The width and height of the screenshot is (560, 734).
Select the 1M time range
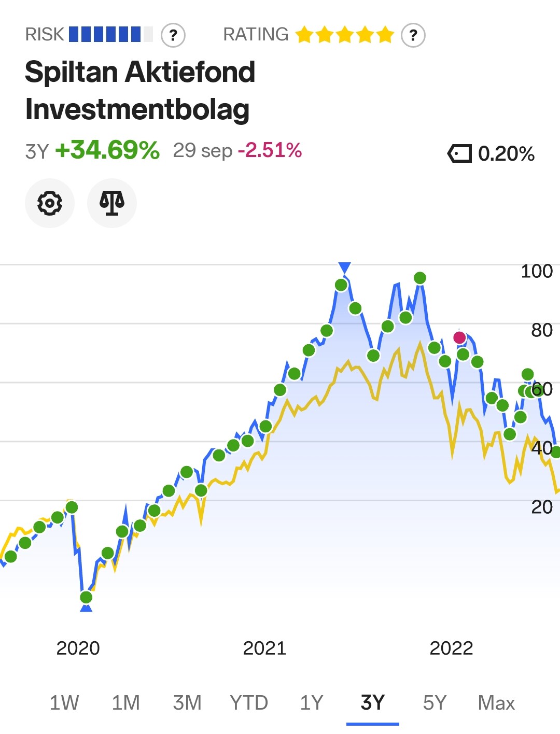click(126, 703)
